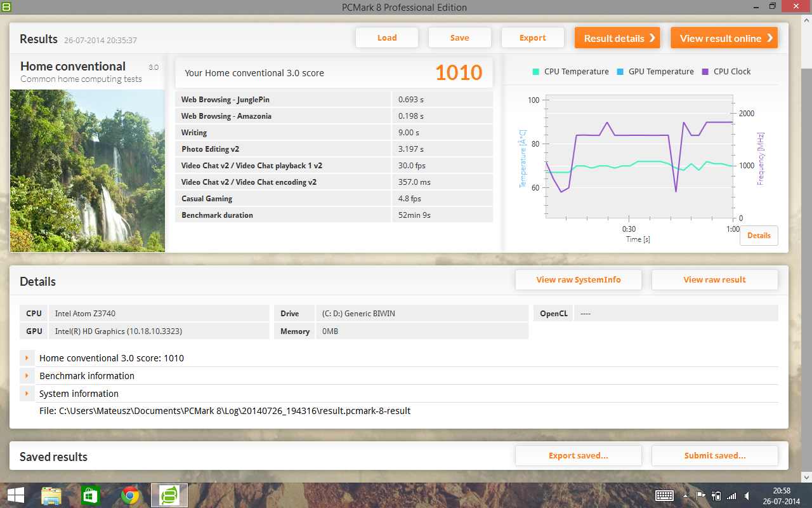Open the network signal icon in tray
The height and width of the screenshot is (508, 812).
click(732, 496)
